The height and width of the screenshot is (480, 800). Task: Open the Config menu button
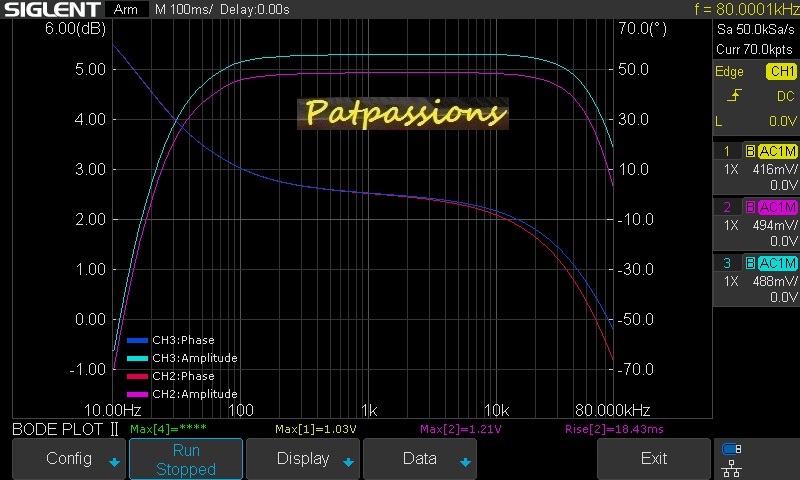(68, 459)
